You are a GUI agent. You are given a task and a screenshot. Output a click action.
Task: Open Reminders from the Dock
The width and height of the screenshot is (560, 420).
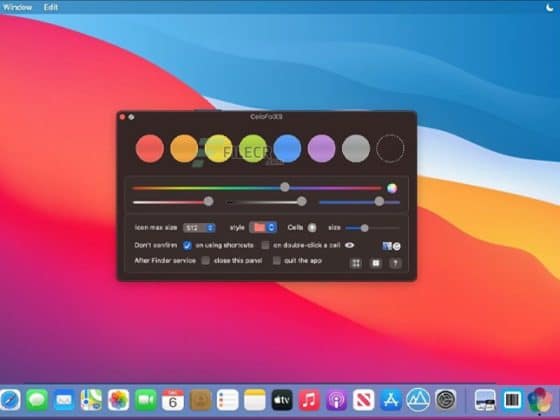[x=228, y=400]
